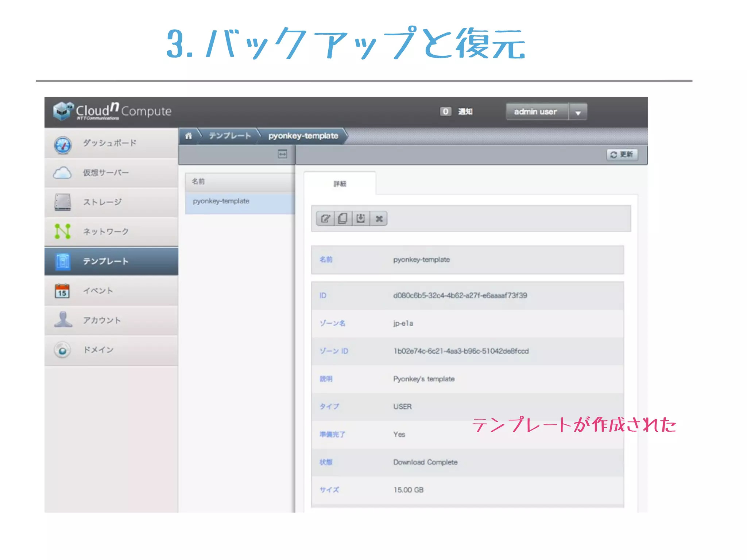
Task: Click the テンプレート blue document icon
Action: point(63,261)
